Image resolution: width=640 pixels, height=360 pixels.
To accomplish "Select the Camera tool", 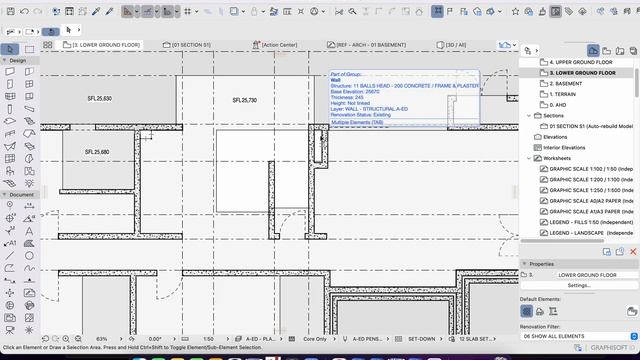I will pos(10,330).
